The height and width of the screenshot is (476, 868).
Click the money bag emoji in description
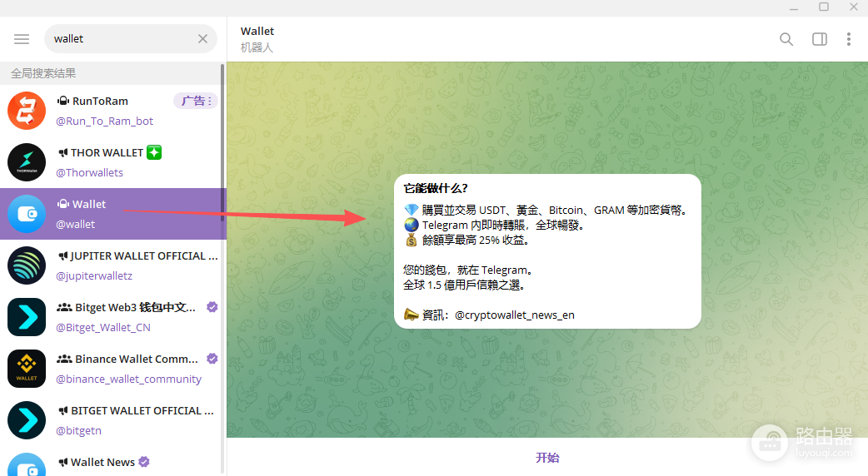(x=412, y=240)
